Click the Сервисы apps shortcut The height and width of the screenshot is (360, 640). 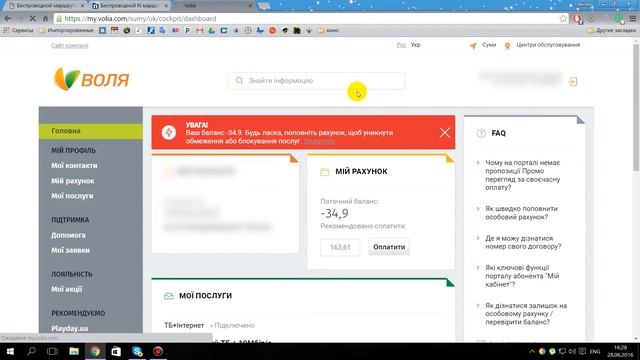18,30
